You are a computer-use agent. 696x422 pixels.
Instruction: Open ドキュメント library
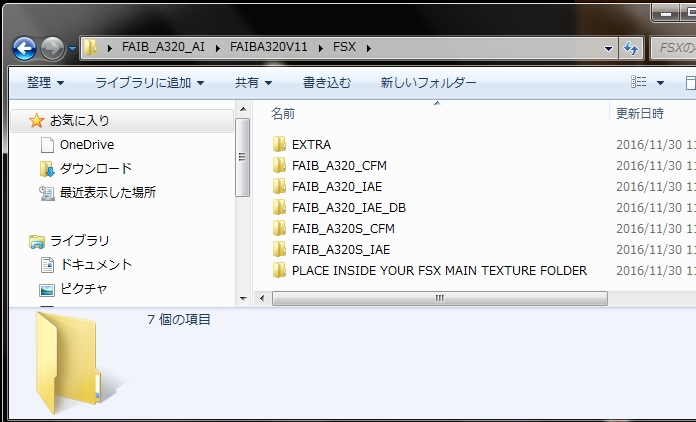click(x=96, y=264)
